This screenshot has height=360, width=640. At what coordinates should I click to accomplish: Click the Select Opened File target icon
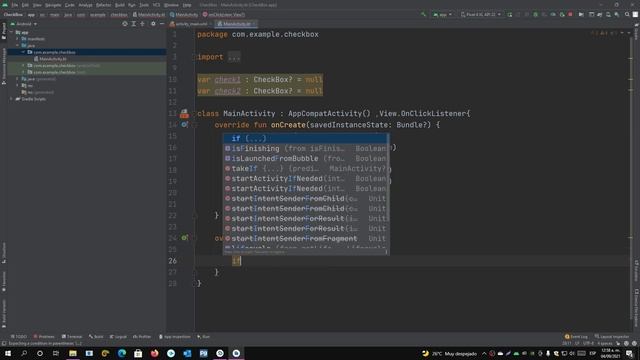[125, 24]
